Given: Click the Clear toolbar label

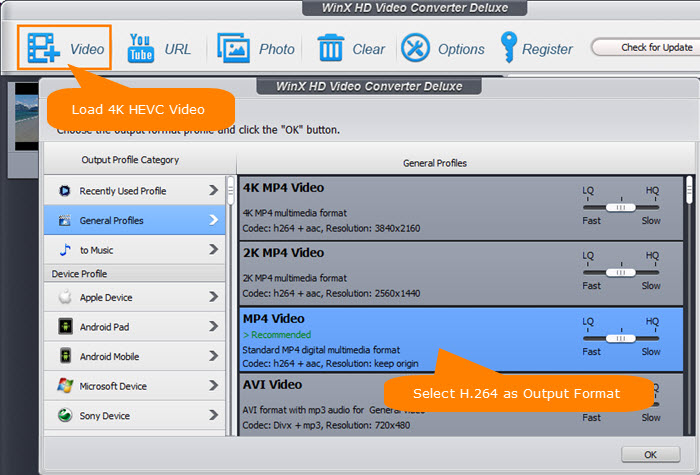Looking at the screenshot, I should coord(368,49).
